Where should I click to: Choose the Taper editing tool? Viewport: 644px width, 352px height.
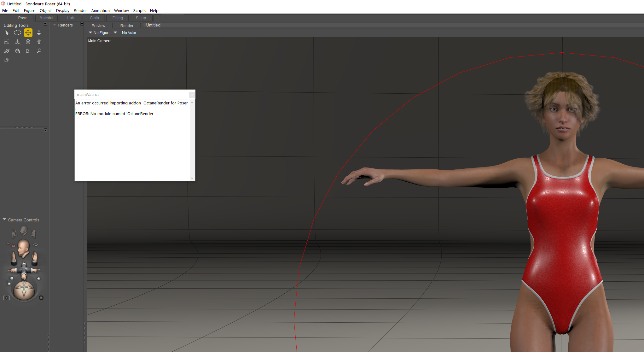click(x=39, y=42)
